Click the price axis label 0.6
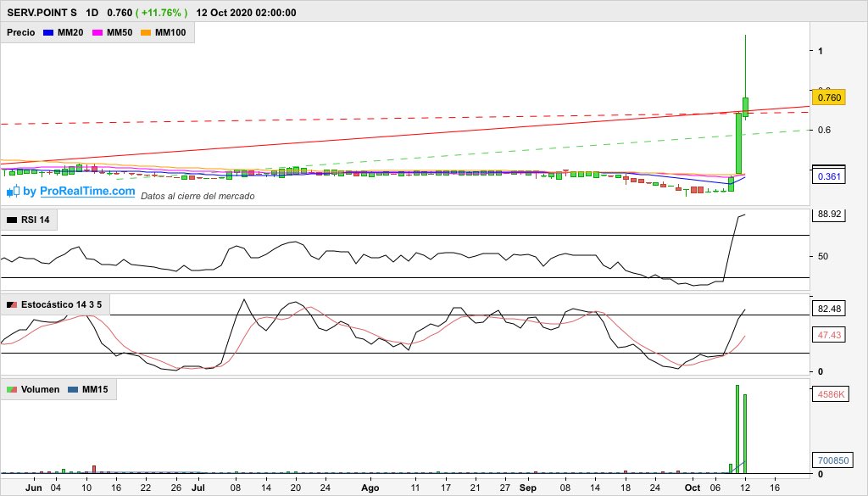This screenshot has width=868, height=496. coord(824,130)
